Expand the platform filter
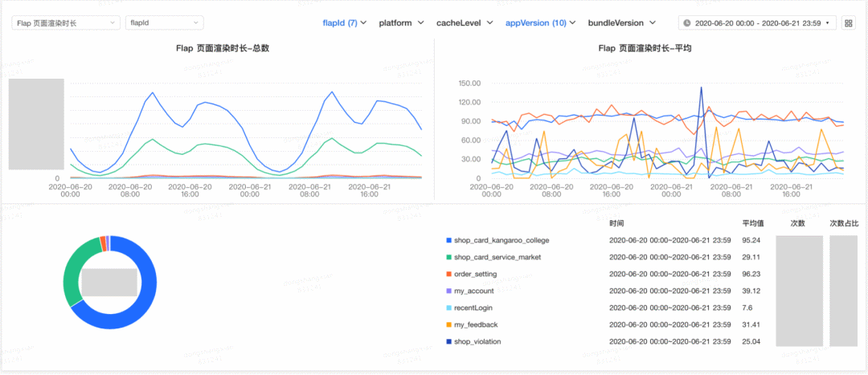This screenshot has width=868, height=375. 401,23
